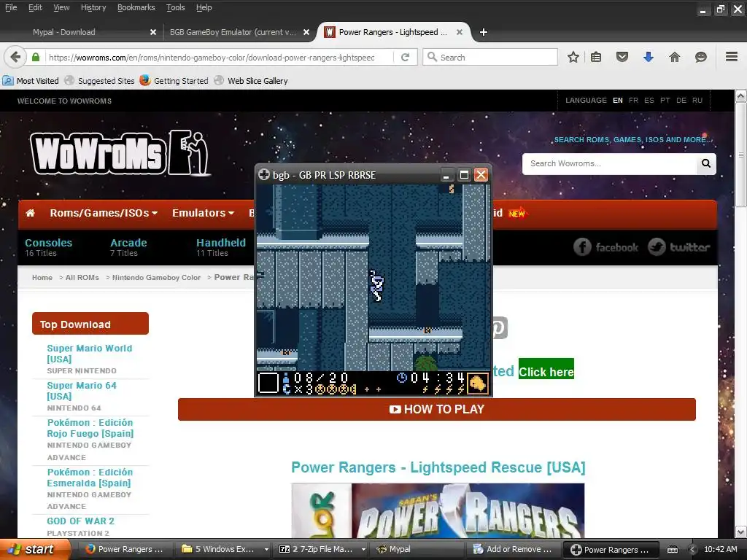
Task: Open Wowroms Twitter page
Action: [x=679, y=247]
